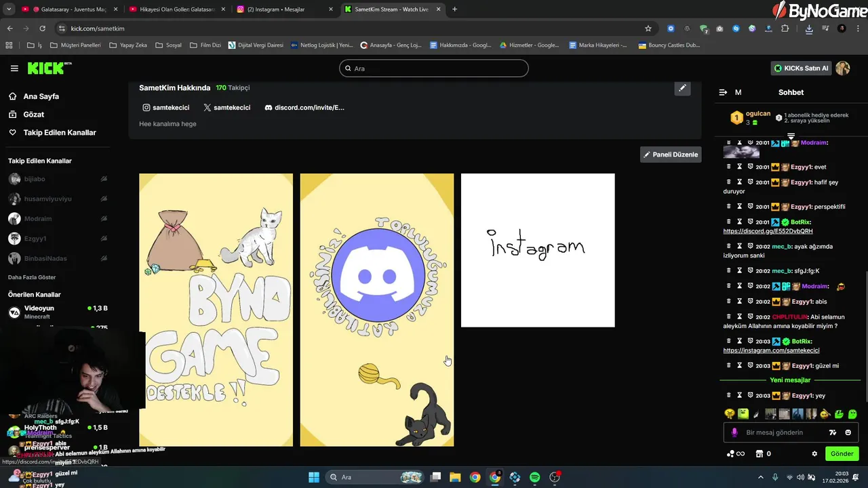This screenshot has height=488, width=868.
Task: Open Takip Edilen Kanallar page
Action: [52, 133]
